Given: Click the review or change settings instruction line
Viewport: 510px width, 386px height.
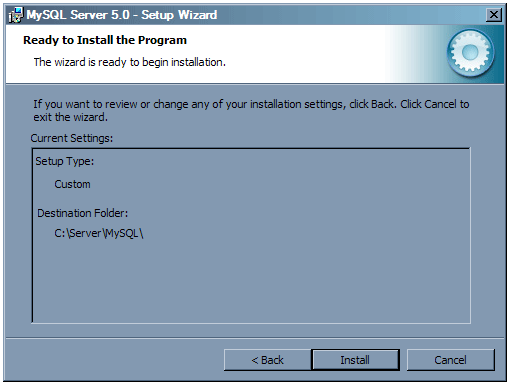Looking at the screenshot, I should tap(251, 104).
